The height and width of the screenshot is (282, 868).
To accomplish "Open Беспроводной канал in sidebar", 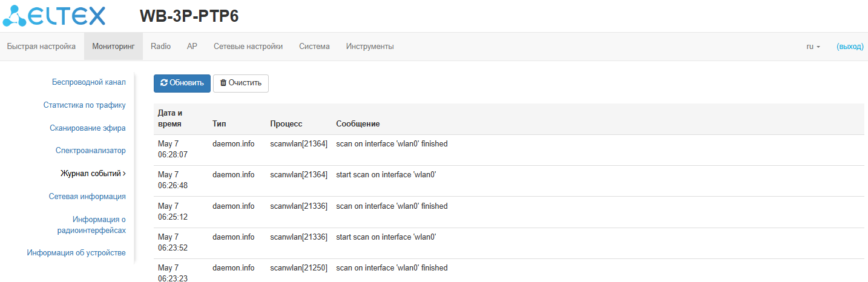I will coord(88,82).
